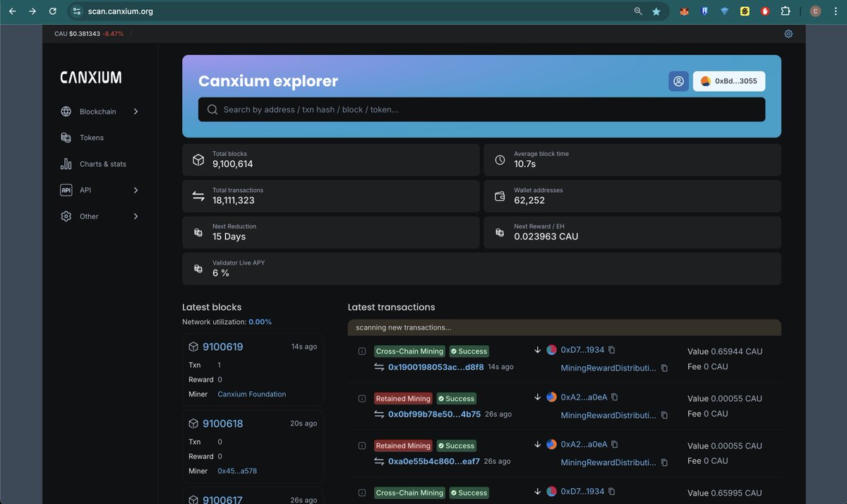Copy address 0xD7...1934 in first transaction
Image resolution: width=847 pixels, height=504 pixels.
point(612,350)
